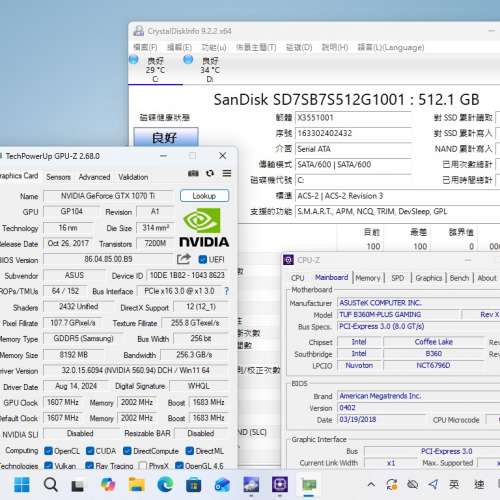Click the CPU-Z title bar app icon
The width and height of the screenshot is (500, 500).
[x=288, y=260]
